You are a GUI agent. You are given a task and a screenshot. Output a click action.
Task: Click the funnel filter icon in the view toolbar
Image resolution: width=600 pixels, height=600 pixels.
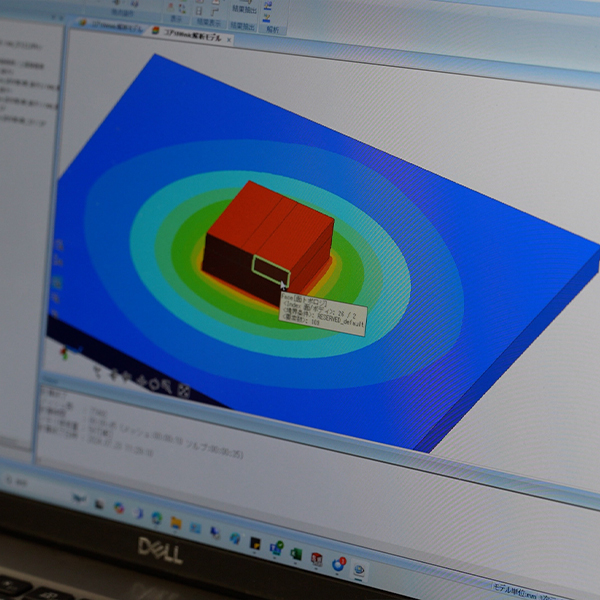click(98, 370)
